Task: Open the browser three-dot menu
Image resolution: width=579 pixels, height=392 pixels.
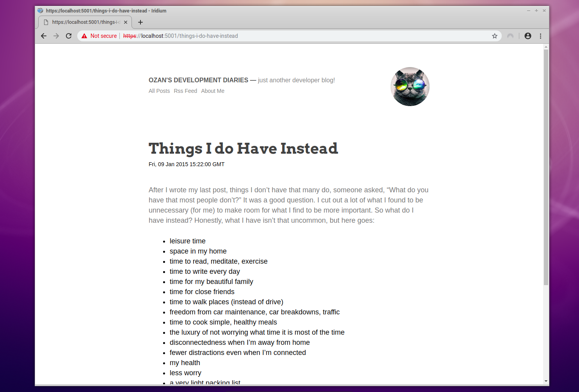Action: (540, 36)
